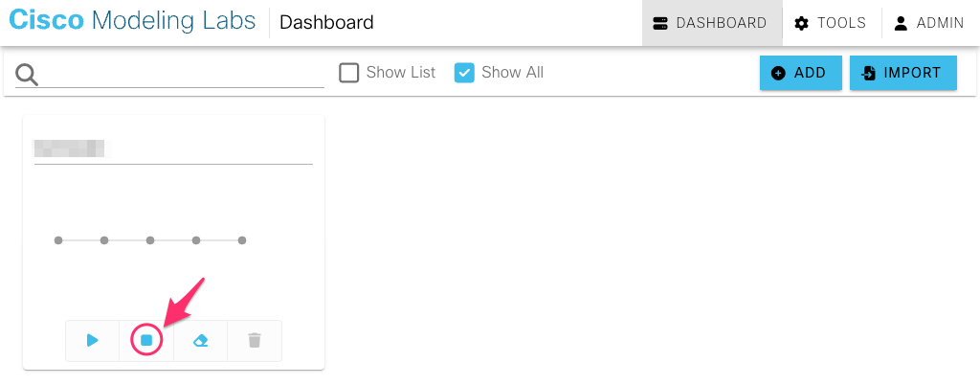The height and width of the screenshot is (385, 980).
Task: Click the blurred lab title on the card
Action: click(x=70, y=148)
